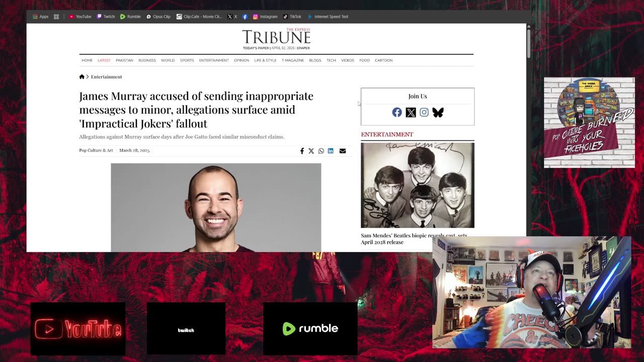Open the TikTok bookmark

click(x=292, y=17)
